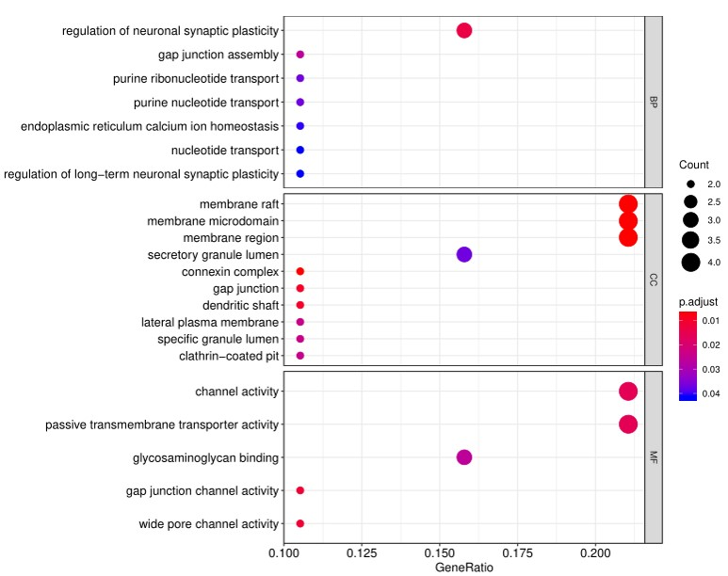Select the membrane raft data point
The height and width of the screenshot is (576, 728).
point(628,204)
